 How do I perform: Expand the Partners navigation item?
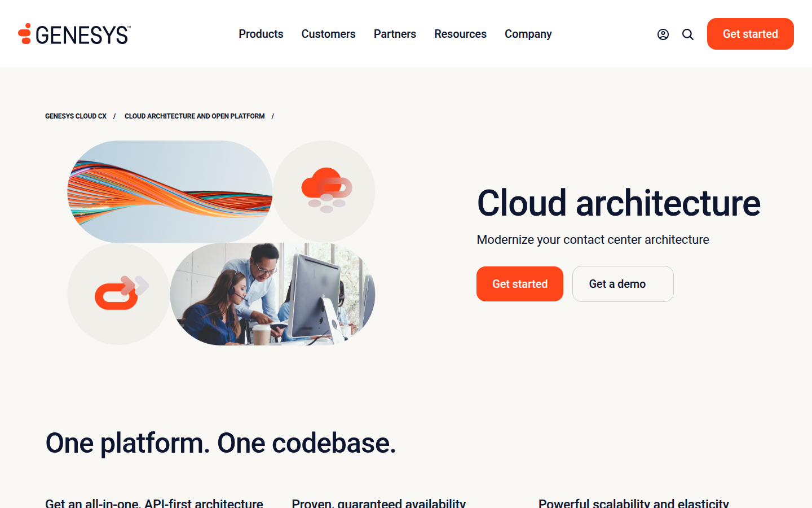(x=395, y=34)
